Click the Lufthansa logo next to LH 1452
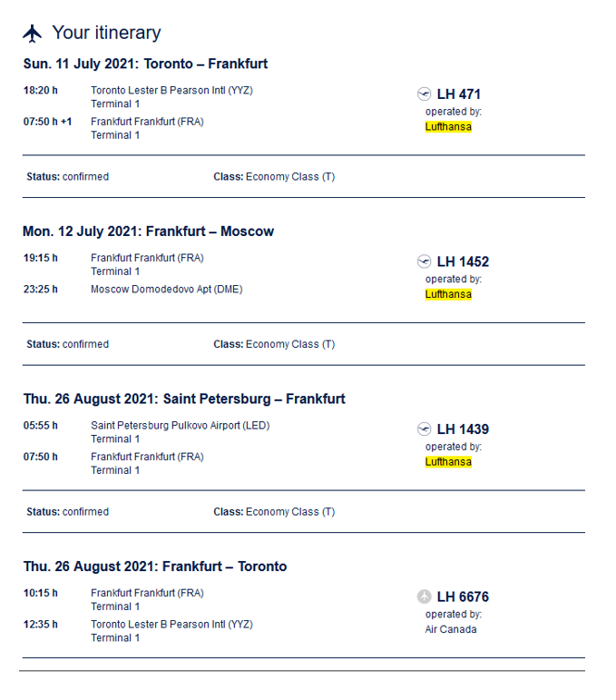616x700 pixels. click(424, 261)
